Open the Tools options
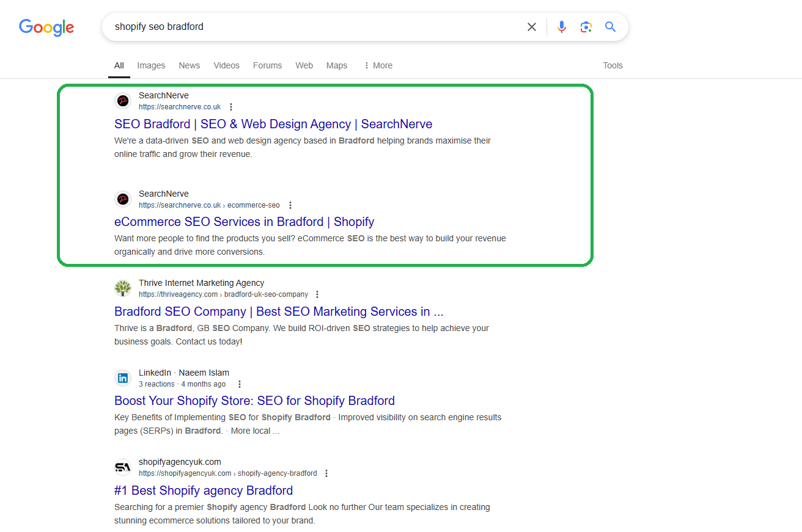This screenshot has height=532, width=802. [x=613, y=65]
